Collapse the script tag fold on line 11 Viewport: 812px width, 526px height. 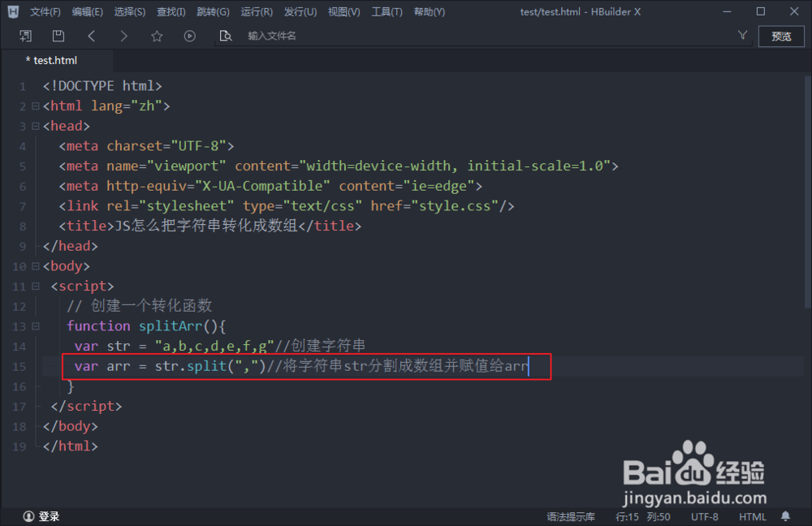click(35, 286)
